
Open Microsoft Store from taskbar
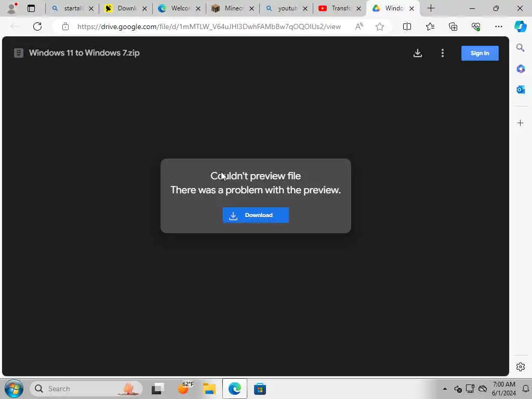point(260,389)
